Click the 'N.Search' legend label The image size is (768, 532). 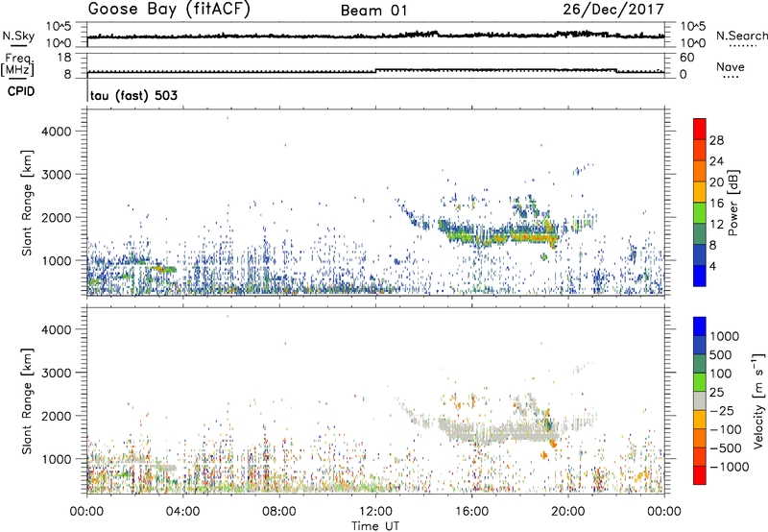click(742, 36)
